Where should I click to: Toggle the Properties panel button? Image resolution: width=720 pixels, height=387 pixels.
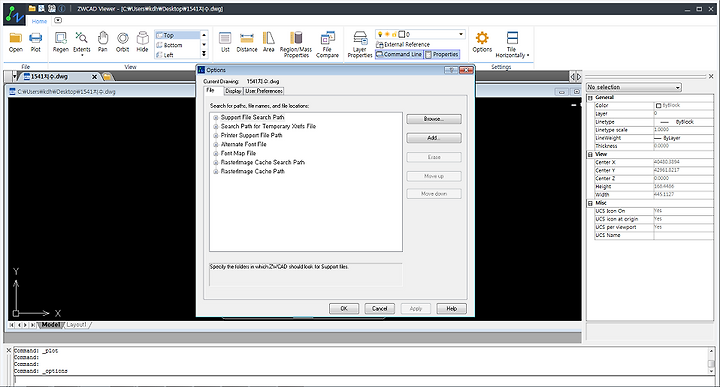442,54
